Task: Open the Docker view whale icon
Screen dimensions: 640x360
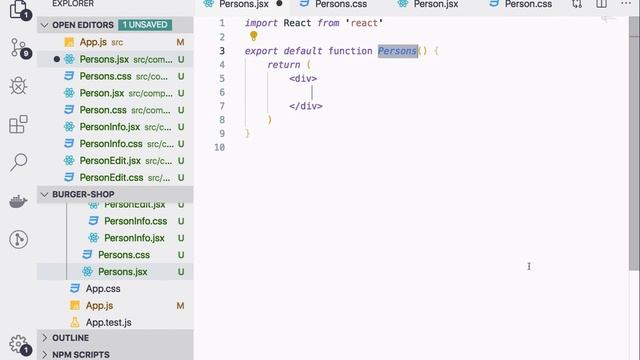Action: tap(18, 201)
